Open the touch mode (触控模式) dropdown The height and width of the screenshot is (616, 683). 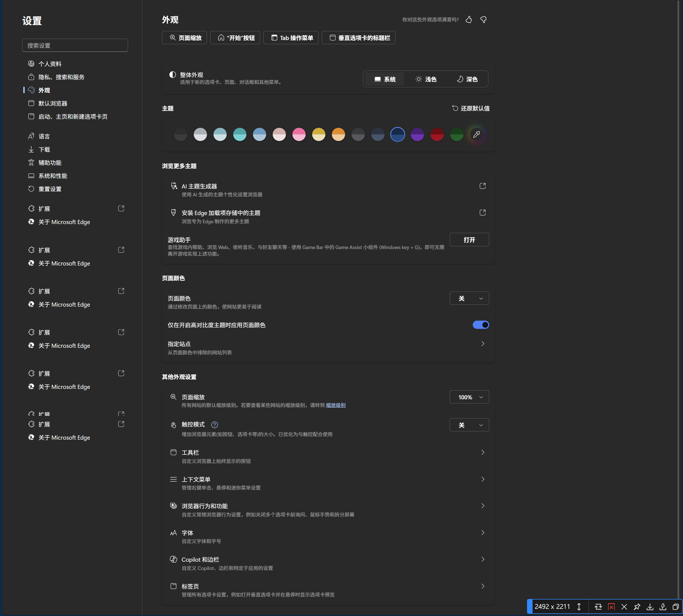point(469,425)
